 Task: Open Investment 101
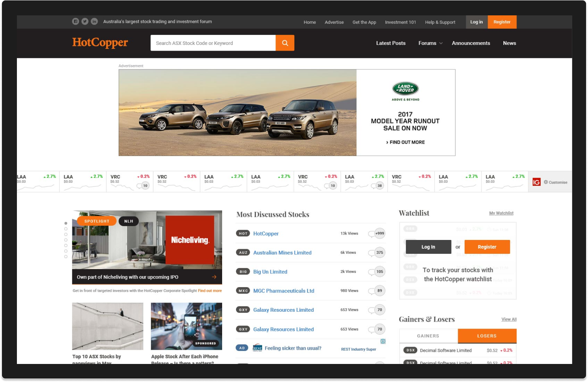click(400, 22)
